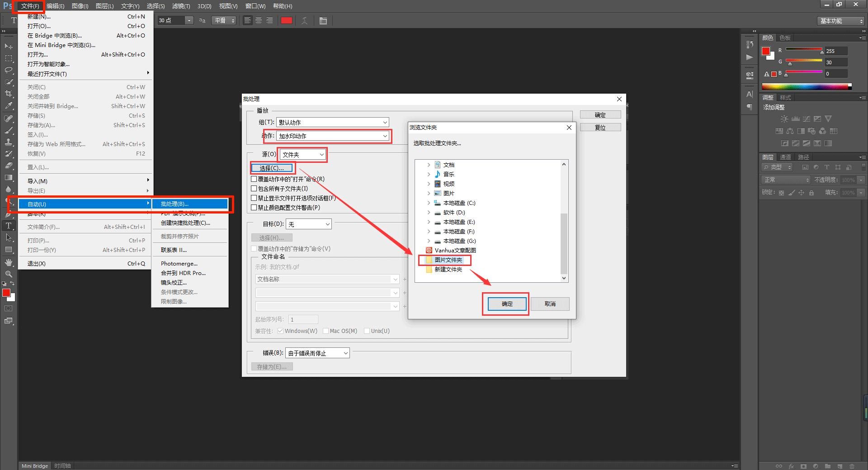Toggle character and paragraph panels icon
868x470 pixels.
pyautogui.click(x=323, y=20)
